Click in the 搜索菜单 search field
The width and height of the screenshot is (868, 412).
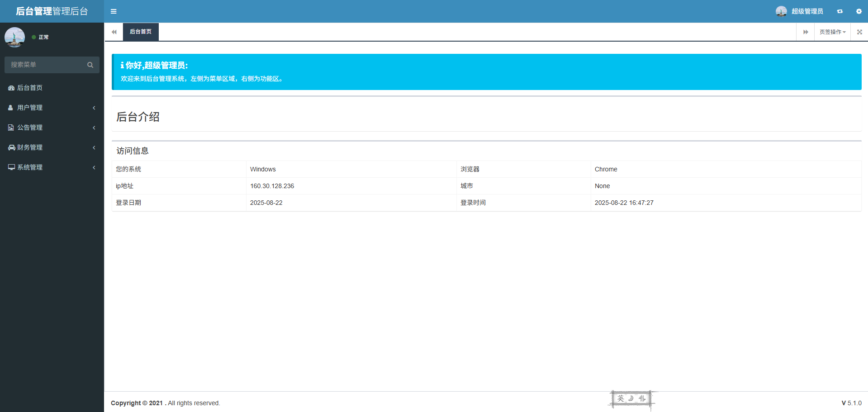pyautogui.click(x=45, y=65)
